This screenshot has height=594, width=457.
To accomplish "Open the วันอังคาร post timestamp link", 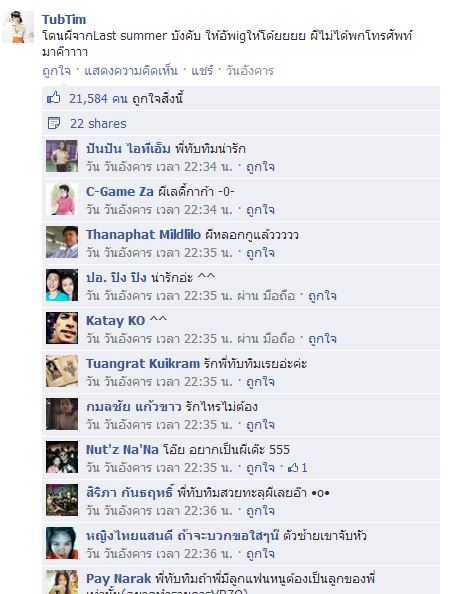I will pyautogui.click(x=250, y=71).
